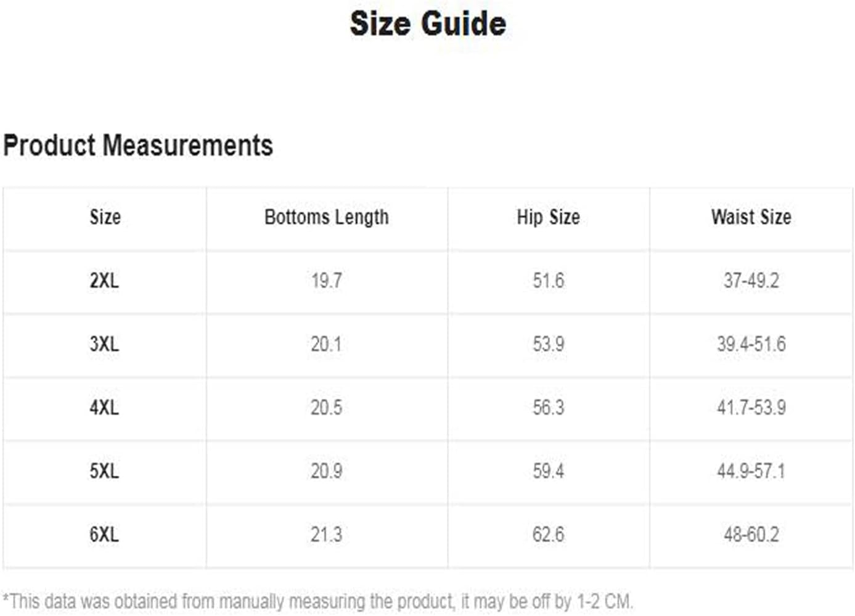Click the Bottoms Length column header
The height and width of the screenshot is (616, 855).
[326, 217]
